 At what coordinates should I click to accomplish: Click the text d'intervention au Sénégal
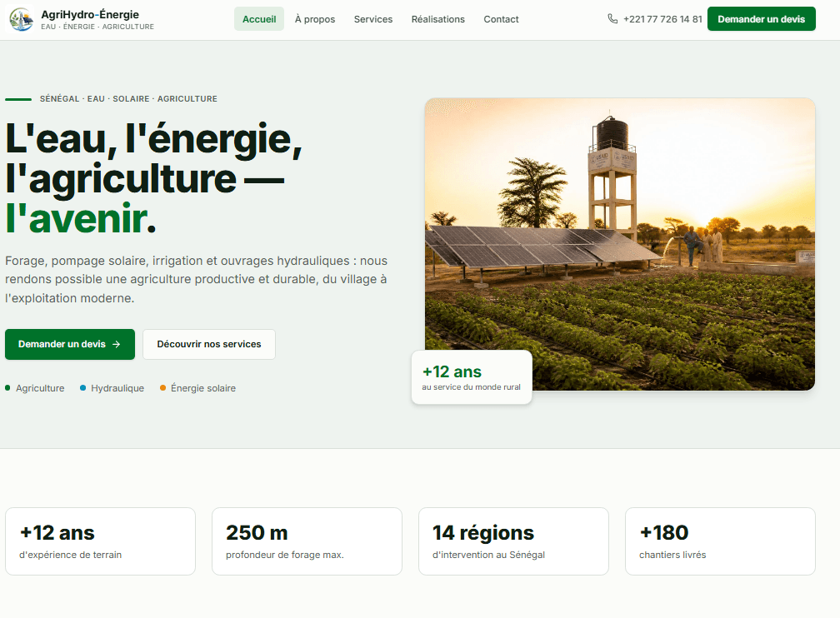pos(488,555)
